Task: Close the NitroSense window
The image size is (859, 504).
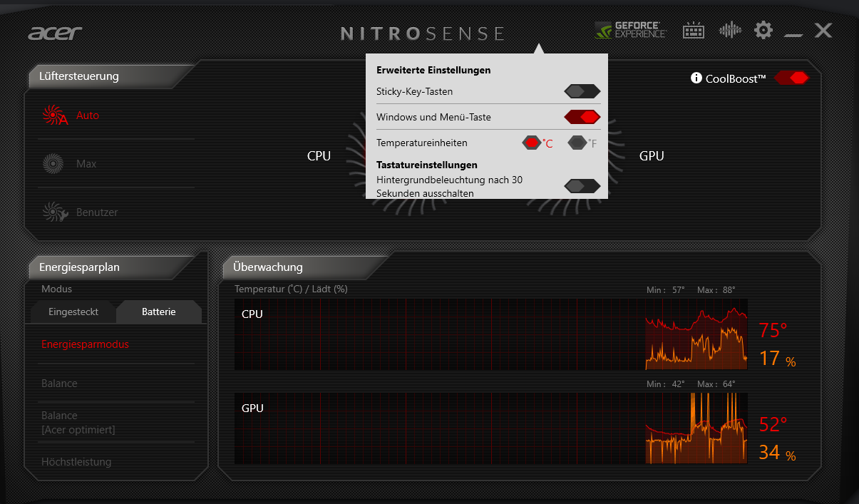Action: (x=823, y=30)
